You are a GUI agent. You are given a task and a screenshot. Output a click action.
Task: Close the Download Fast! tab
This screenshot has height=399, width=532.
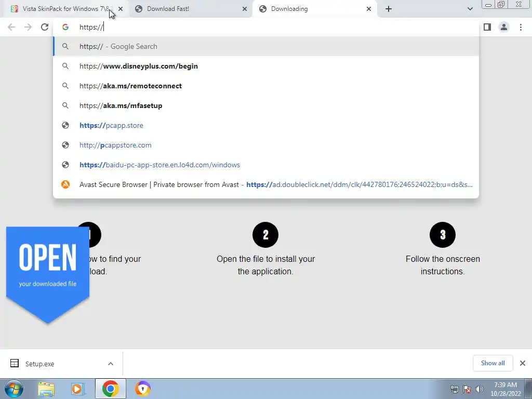245,9
